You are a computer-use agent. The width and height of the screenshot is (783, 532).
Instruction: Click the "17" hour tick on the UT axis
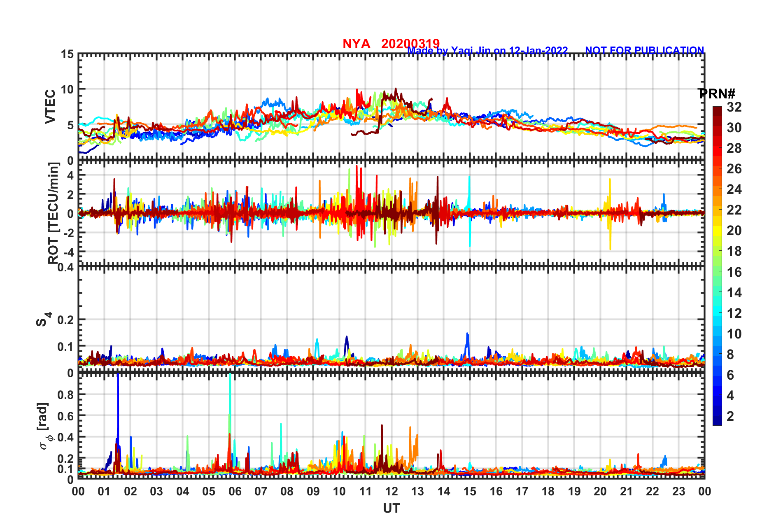click(522, 491)
